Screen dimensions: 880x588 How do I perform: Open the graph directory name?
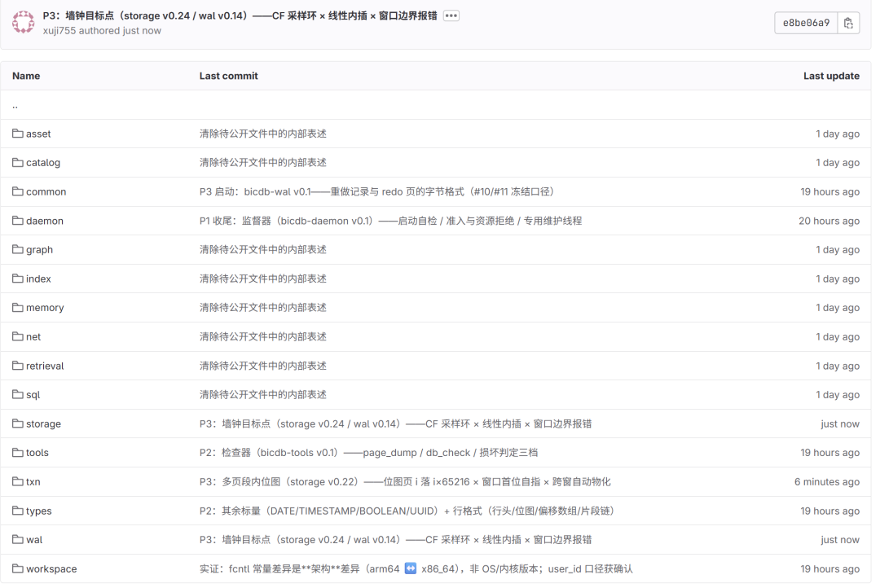(39, 250)
